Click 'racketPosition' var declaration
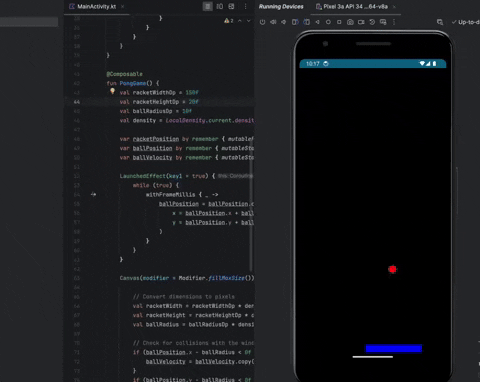This screenshot has width=480, height=382. [156, 139]
